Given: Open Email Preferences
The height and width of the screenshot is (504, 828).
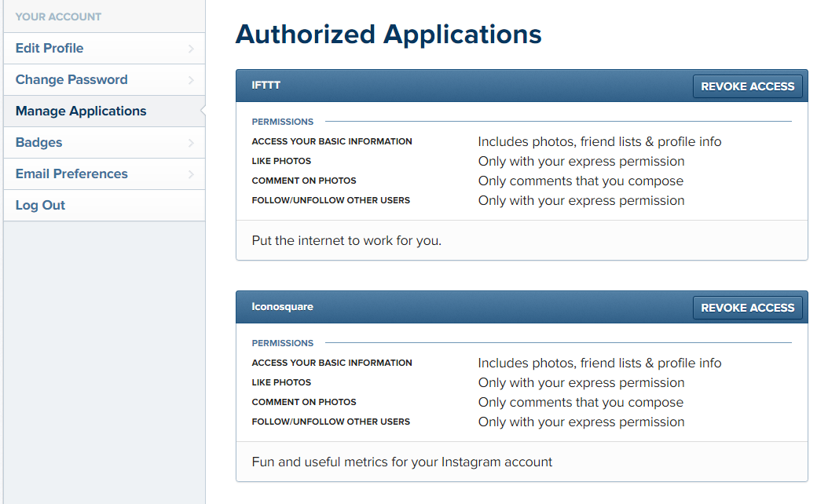Looking at the screenshot, I should point(104,174).
